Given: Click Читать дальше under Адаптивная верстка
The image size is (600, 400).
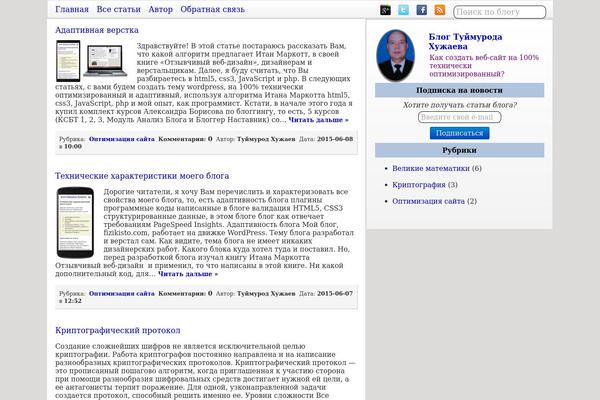Looking at the screenshot, I should point(318,120).
